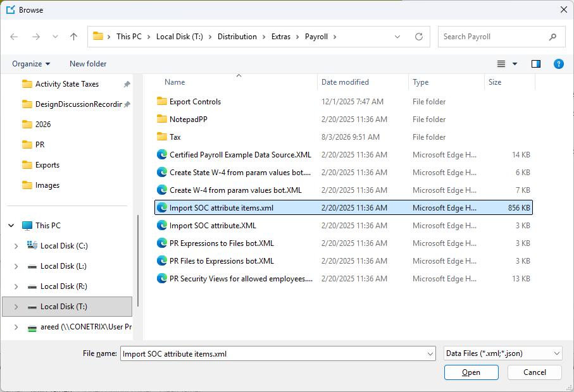Screen dimensions: 574x392
Task: Open view options dropdown arrow
Action: [515, 64]
